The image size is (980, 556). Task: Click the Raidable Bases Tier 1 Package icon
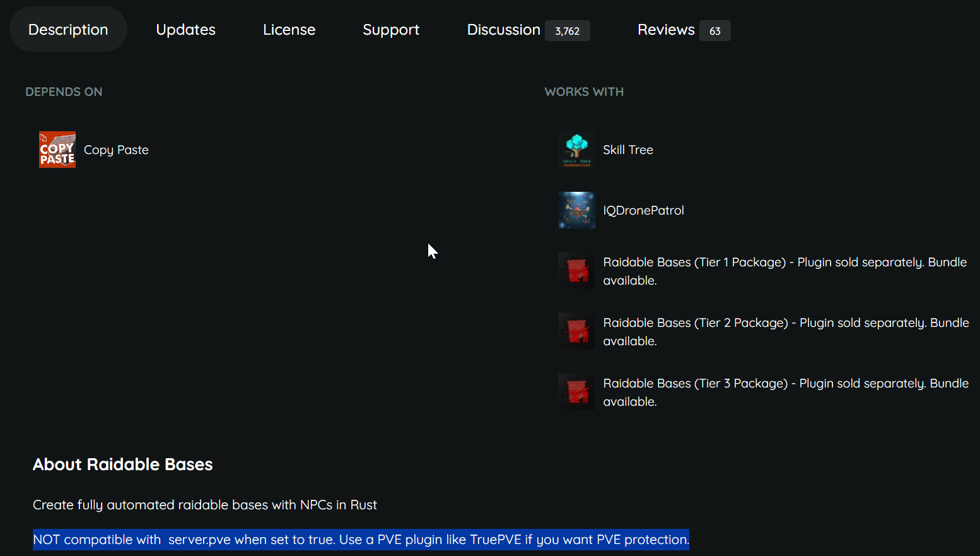pyautogui.click(x=577, y=271)
